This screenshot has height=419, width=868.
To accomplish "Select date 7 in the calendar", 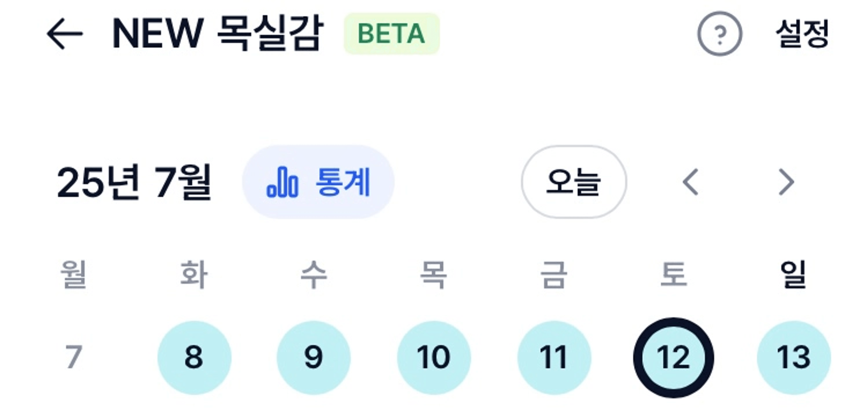I will coord(74,357).
